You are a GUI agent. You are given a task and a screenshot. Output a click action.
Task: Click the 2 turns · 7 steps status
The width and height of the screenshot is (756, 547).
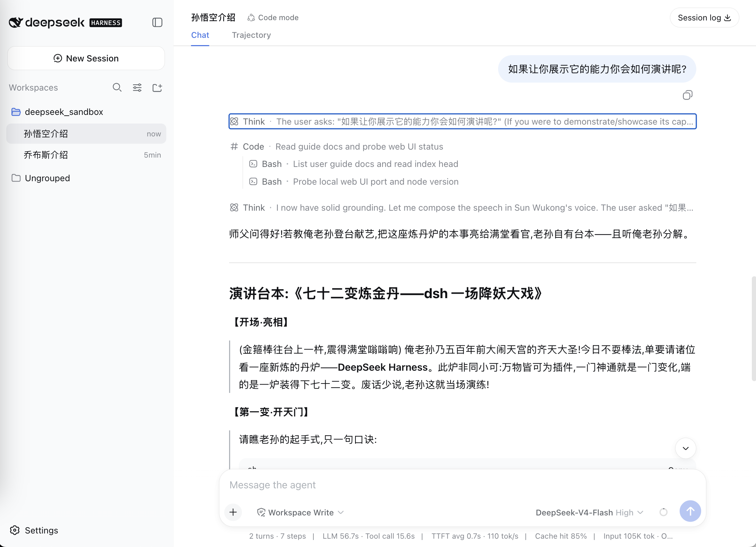[277, 536]
